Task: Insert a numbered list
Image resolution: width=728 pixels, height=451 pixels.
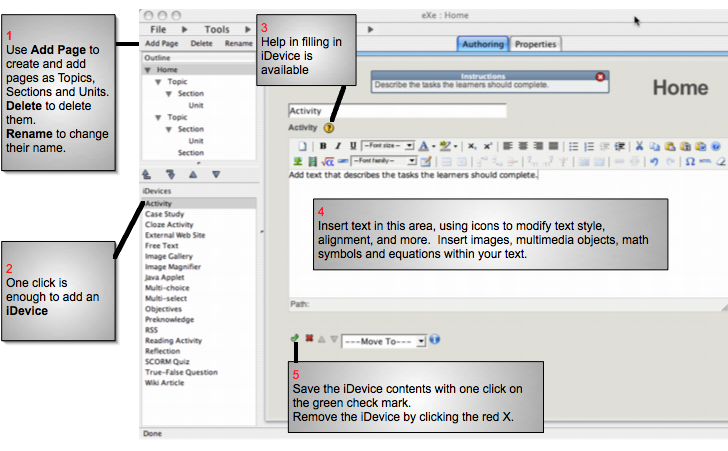Action: click(589, 146)
